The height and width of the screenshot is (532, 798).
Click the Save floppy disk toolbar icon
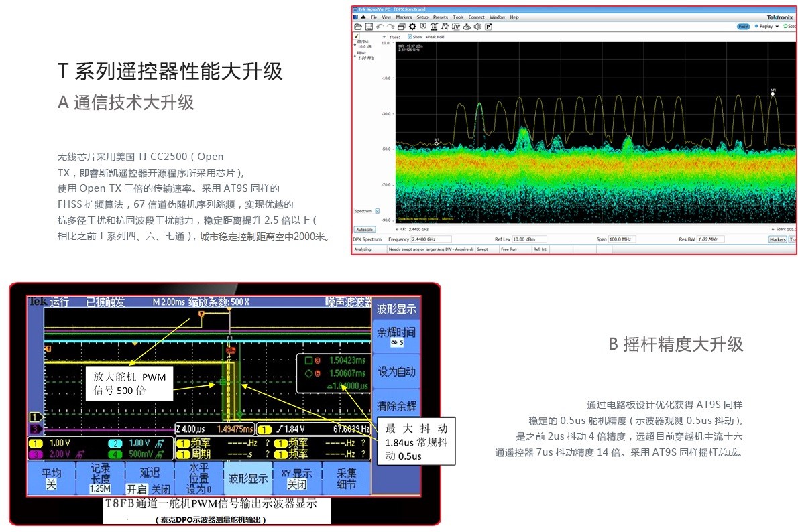[369, 27]
